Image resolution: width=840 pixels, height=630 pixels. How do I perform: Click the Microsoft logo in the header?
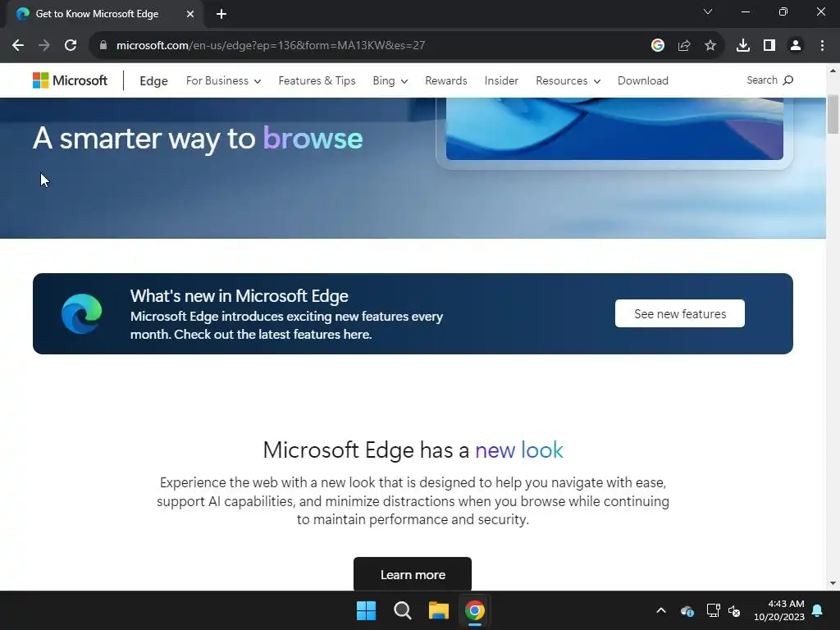(71, 80)
